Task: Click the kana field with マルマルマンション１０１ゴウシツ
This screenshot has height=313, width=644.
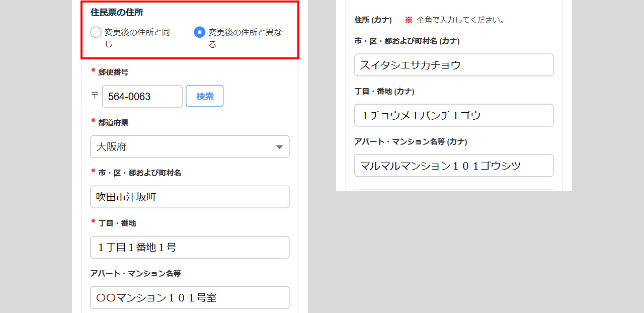Action: (454, 166)
